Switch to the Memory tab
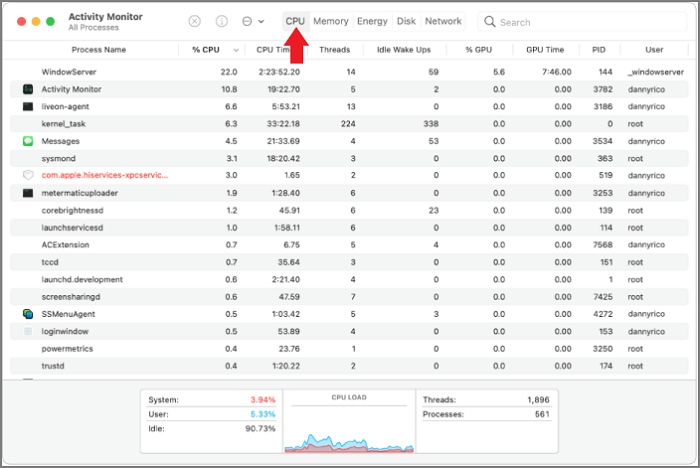Screen dimensions: 700x468 tap(330, 21)
